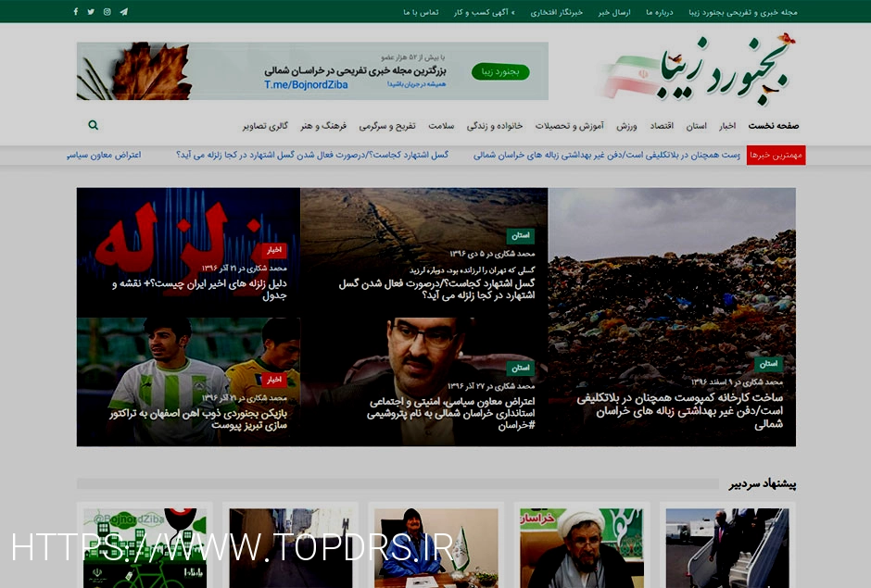Open the اقتصاد menu item
The width and height of the screenshot is (871, 588).
(662, 126)
